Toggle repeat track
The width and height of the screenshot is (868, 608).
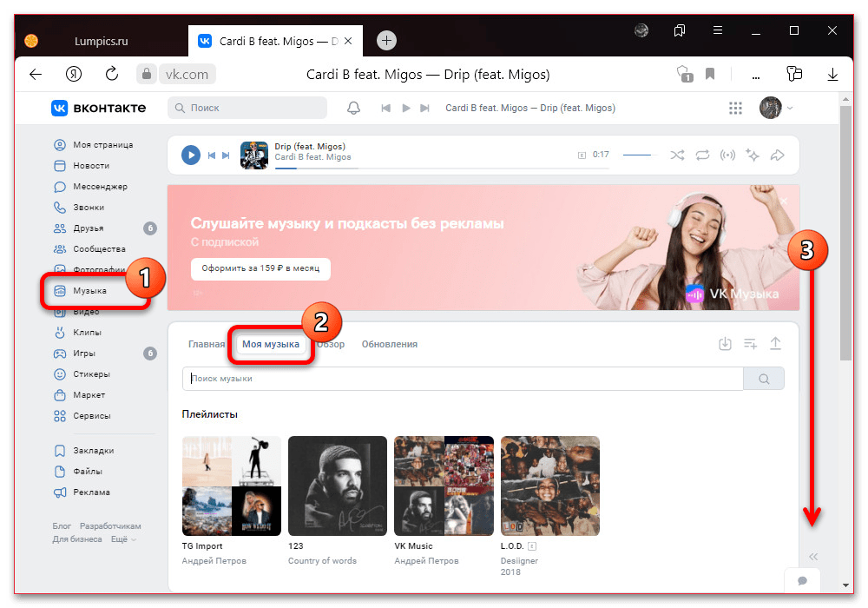tap(702, 155)
